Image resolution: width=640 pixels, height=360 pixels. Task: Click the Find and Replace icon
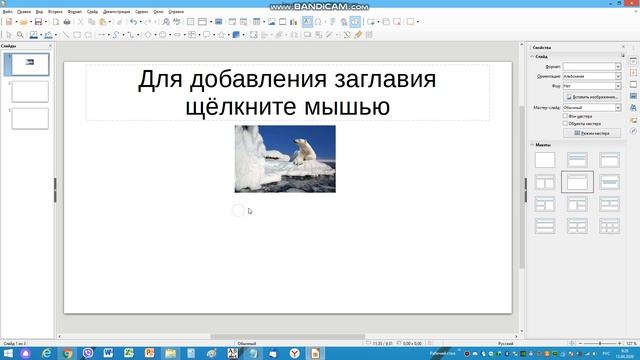(166, 22)
